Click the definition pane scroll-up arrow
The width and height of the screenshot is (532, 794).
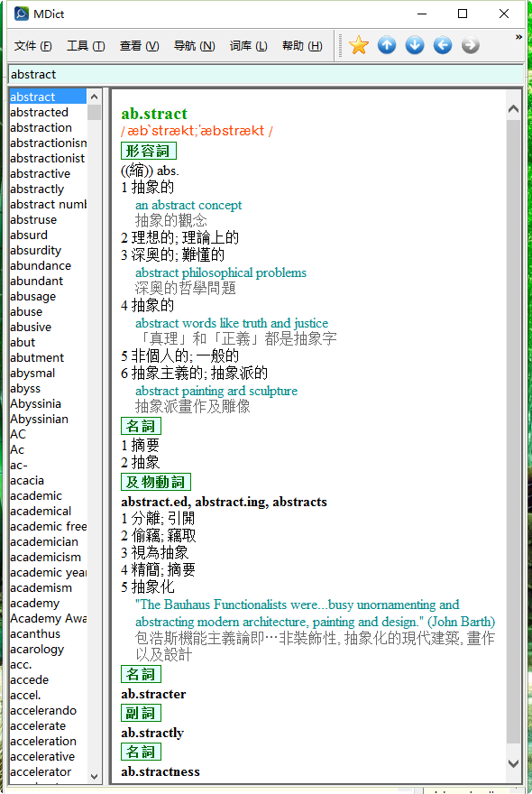[x=513, y=108]
